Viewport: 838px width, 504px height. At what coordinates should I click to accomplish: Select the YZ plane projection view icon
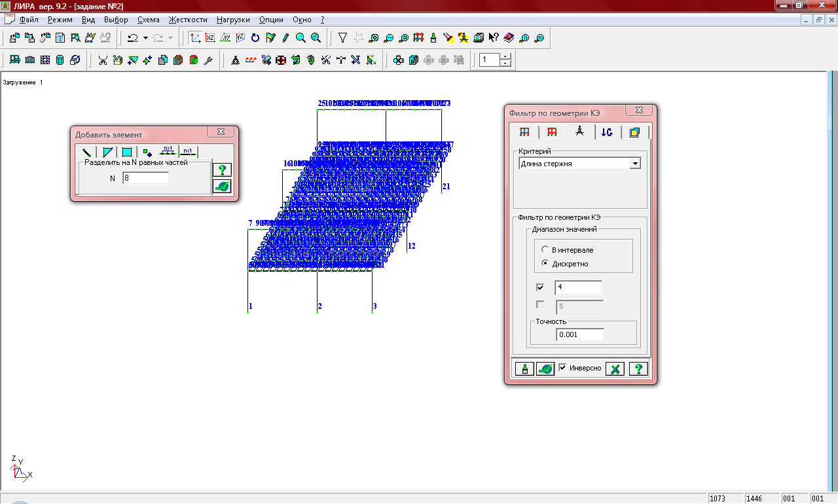pos(240,38)
